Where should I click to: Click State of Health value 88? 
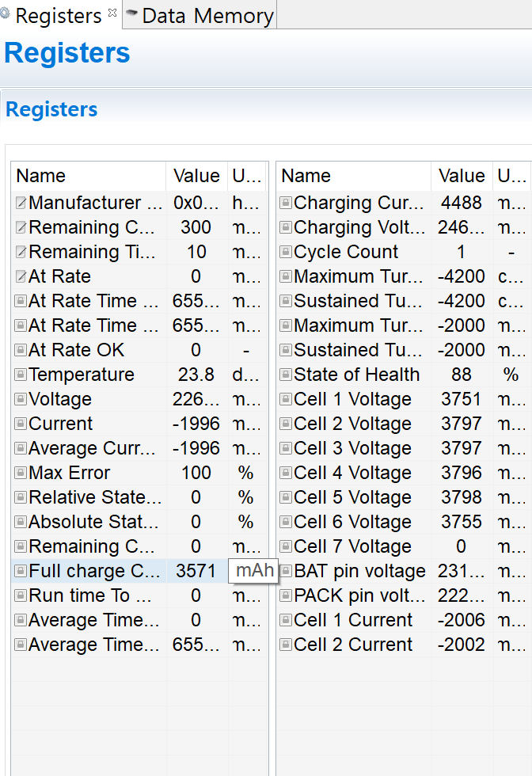click(462, 375)
